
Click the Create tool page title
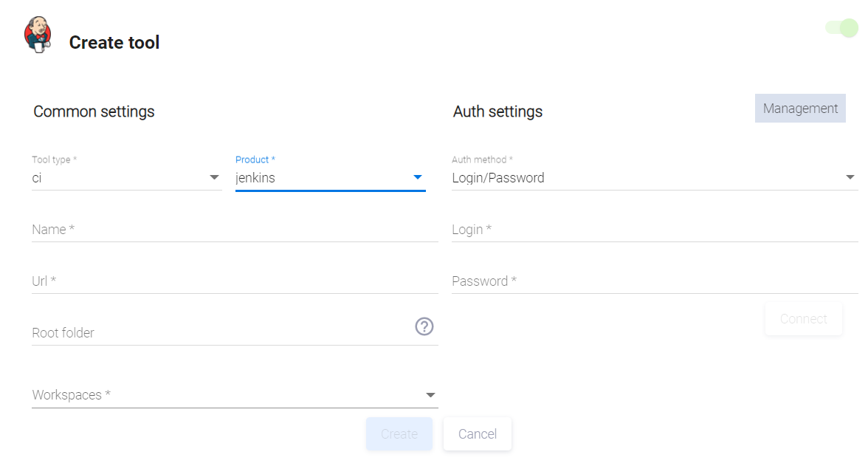(114, 43)
